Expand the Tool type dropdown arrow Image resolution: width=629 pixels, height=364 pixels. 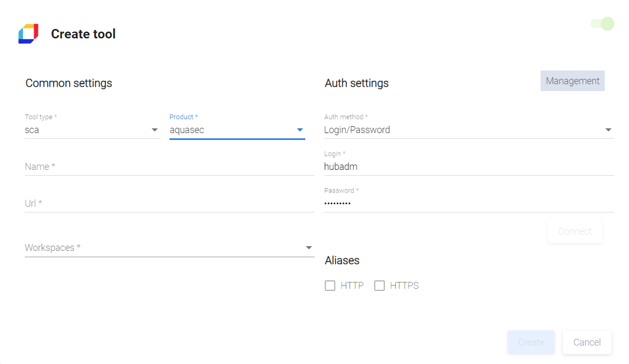pos(155,130)
